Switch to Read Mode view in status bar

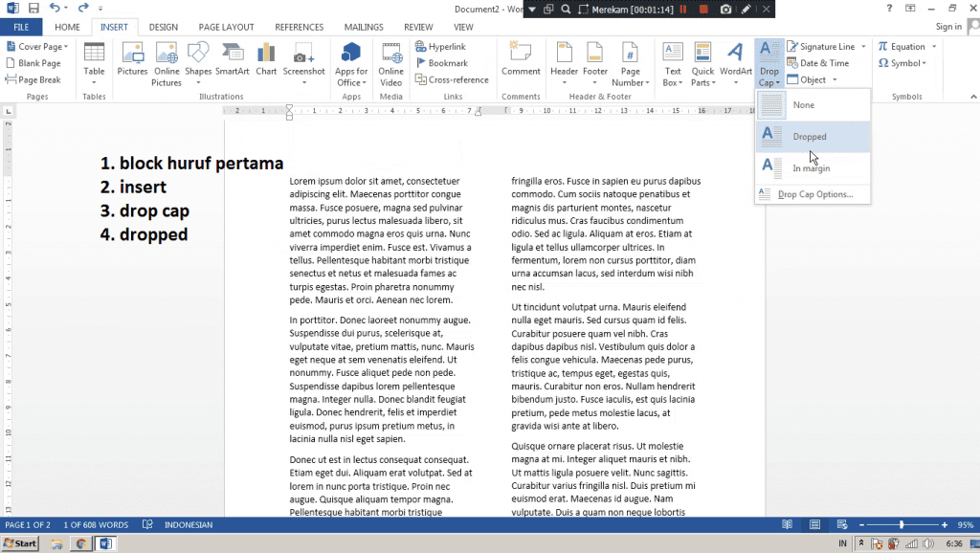click(x=788, y=525)
